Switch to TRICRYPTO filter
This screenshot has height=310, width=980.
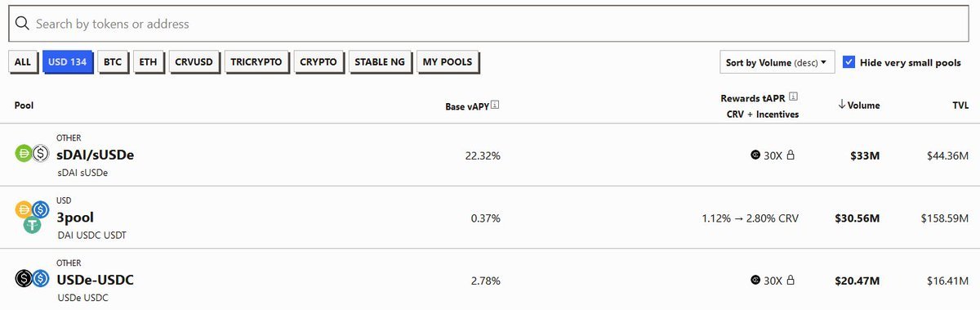[256, 61]
